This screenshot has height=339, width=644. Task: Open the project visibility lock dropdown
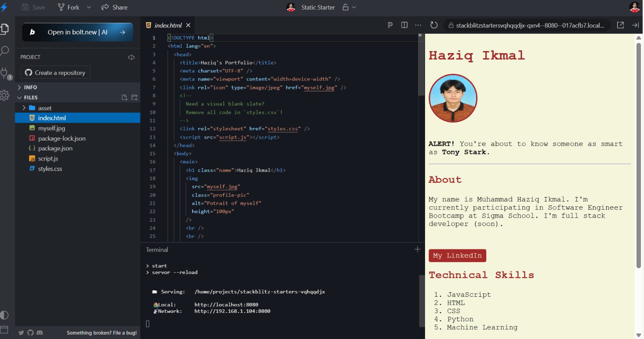pyautogui.click(x=349, y=7)
